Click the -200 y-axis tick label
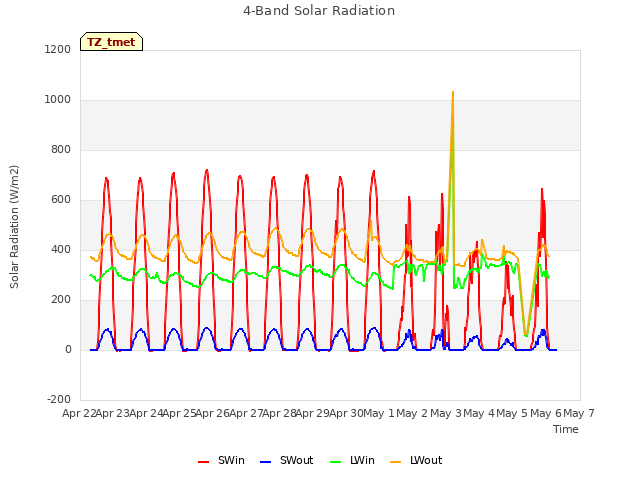The height and width of the screenshot is (480, 640). point(59,399)
